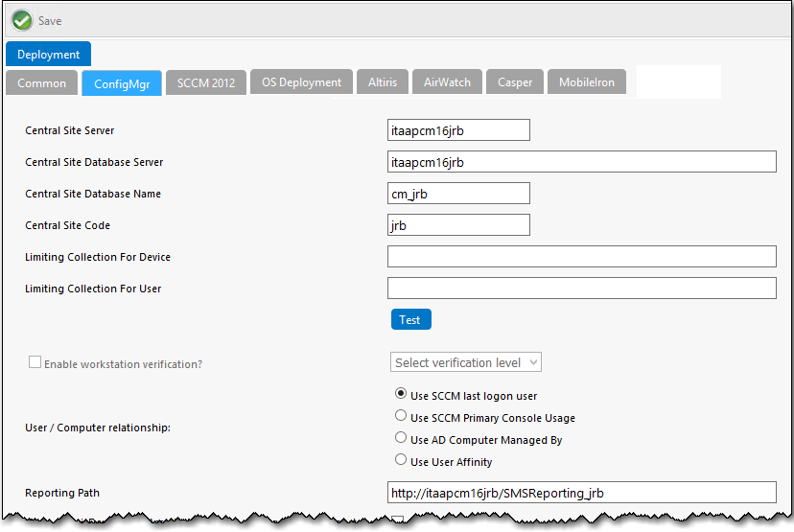Click the Test button
This screenshot has width=794, height=532.
410,319
